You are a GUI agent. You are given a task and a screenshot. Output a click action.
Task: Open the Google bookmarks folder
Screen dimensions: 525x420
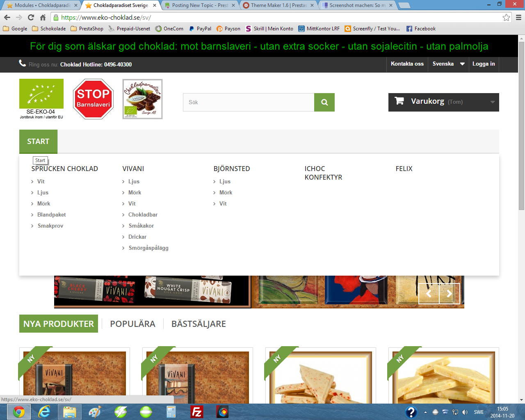pos(15,29)
